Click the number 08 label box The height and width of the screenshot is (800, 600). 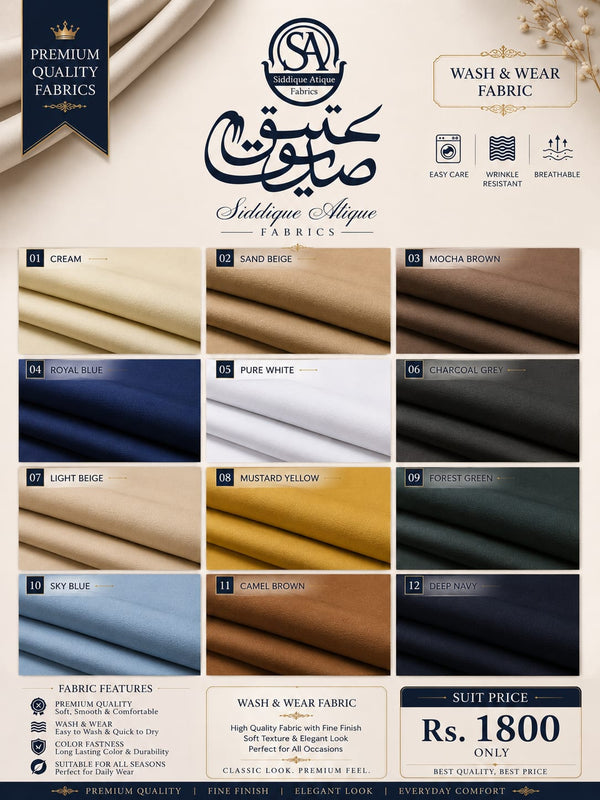click(x=224, y=478)
